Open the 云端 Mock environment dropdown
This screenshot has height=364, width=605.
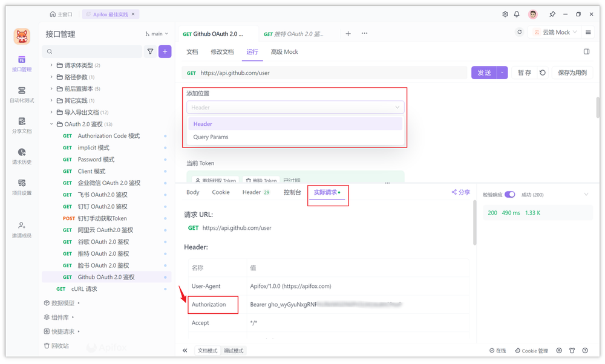[555, 31]
